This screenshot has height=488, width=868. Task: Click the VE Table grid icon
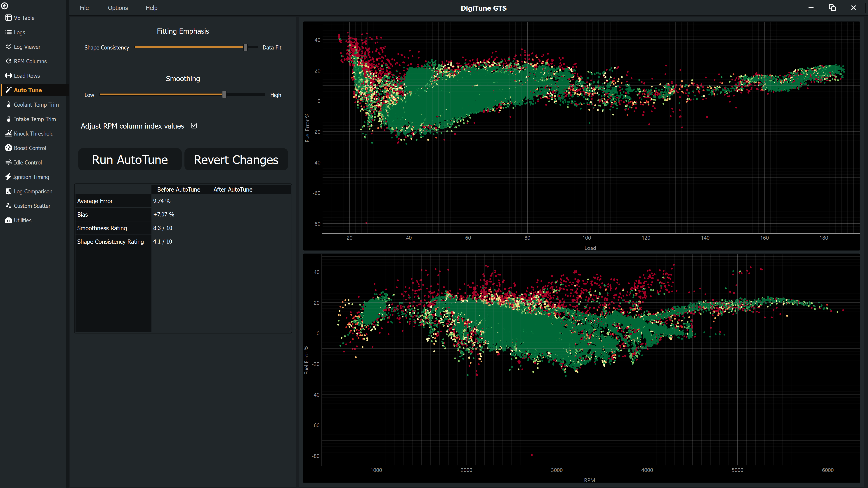(x=8, y=18)
